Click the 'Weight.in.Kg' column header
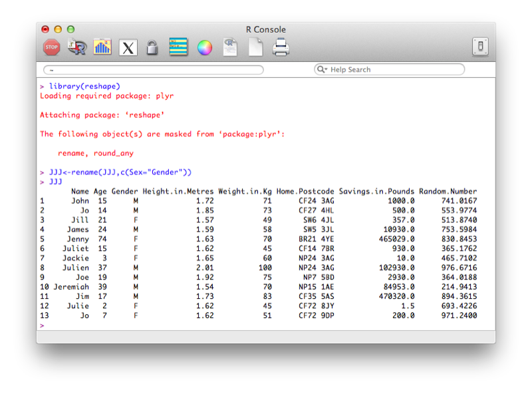This screenshot has width=532, height=394. (245, 191)
